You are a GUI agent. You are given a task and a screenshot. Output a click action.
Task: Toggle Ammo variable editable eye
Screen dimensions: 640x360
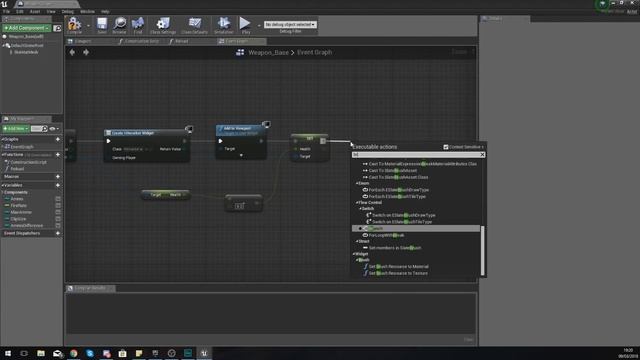(x=58, y=199)
